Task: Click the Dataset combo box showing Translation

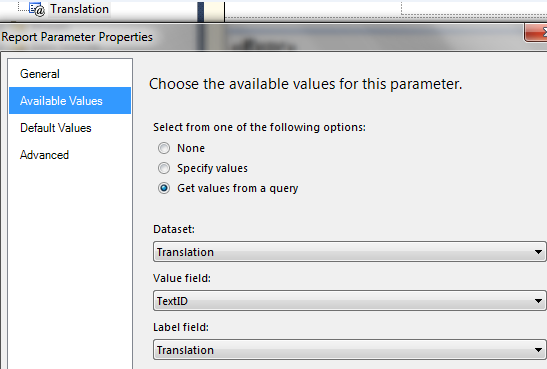Action: pyautogui.click(x=349, y=252)
